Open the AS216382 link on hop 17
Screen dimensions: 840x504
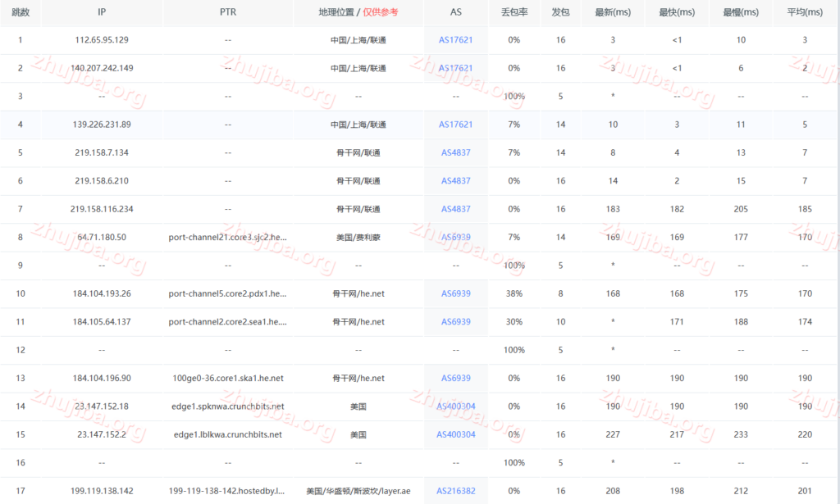click(x=456, y=491)
